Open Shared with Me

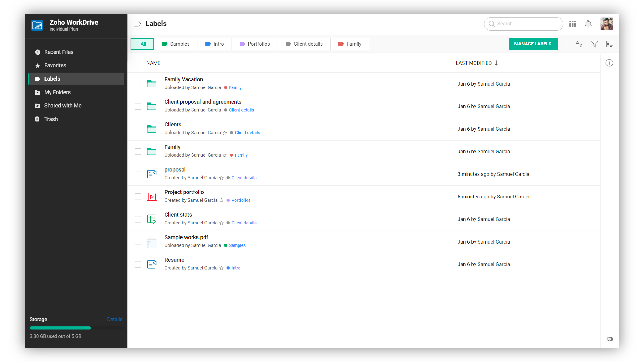coord(63,105)
